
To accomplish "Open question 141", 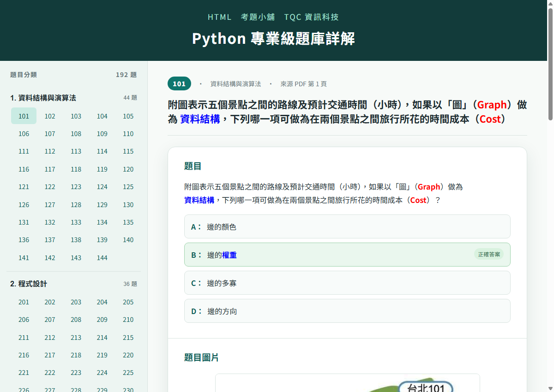I will pyautogui.click(x=24, y=258).
